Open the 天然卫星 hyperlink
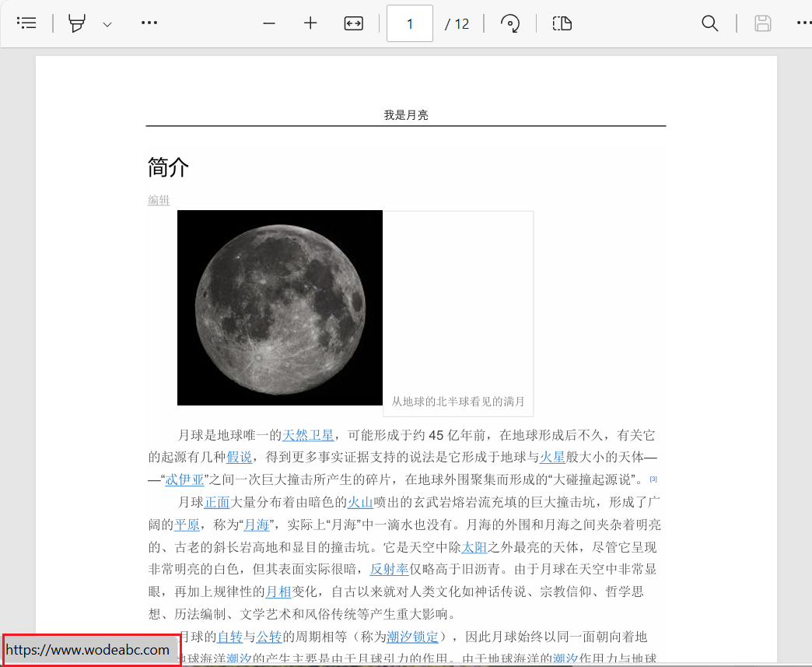 point(308,435)
